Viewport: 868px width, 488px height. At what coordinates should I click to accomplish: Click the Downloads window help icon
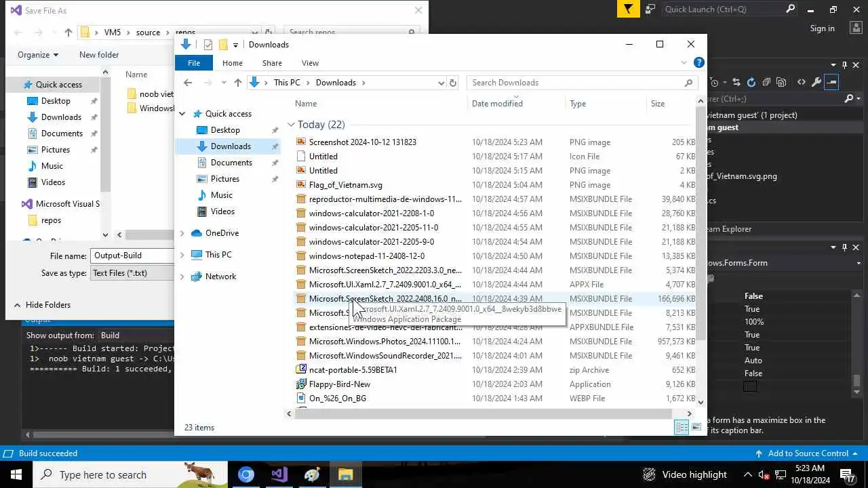pyautogui.click(x=699, y=62)
